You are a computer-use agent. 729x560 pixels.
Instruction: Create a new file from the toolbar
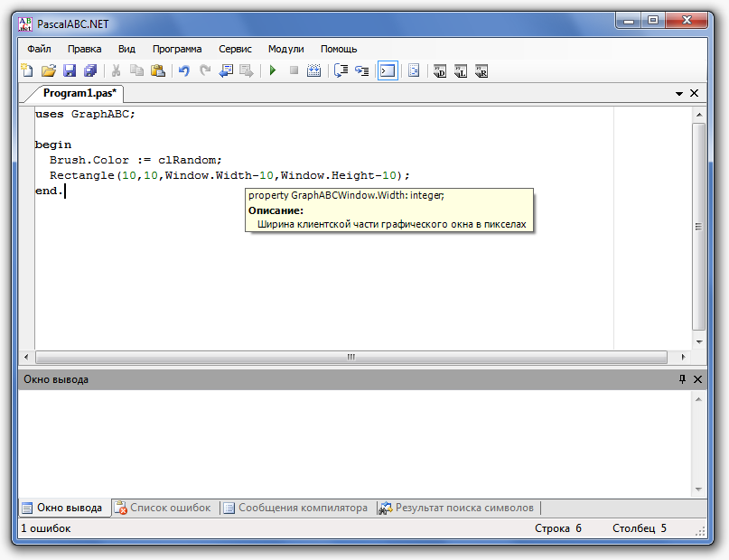click(x=27, y=70)
